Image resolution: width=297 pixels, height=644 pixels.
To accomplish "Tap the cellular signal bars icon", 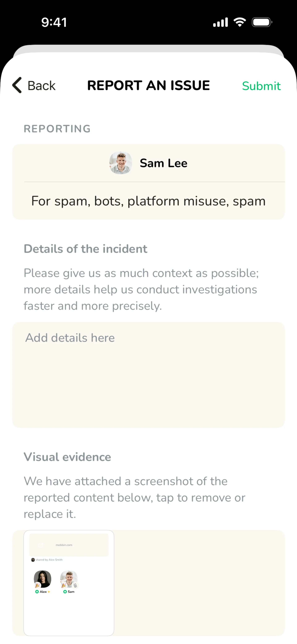I will (220, 22).
